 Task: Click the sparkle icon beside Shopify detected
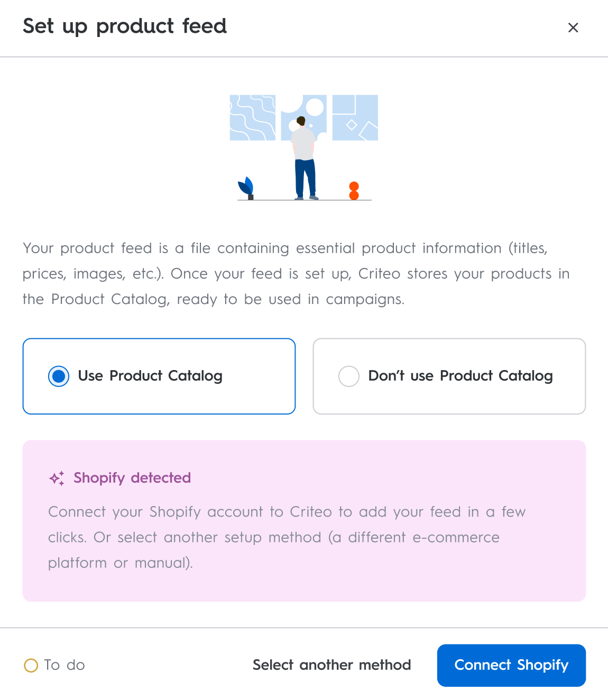coord(57,478)
